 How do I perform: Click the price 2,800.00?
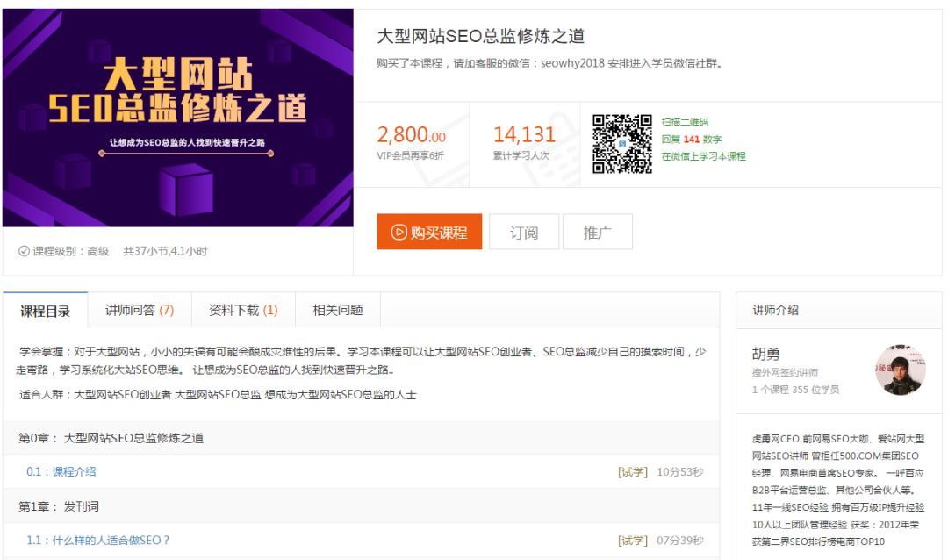[411, 134]
